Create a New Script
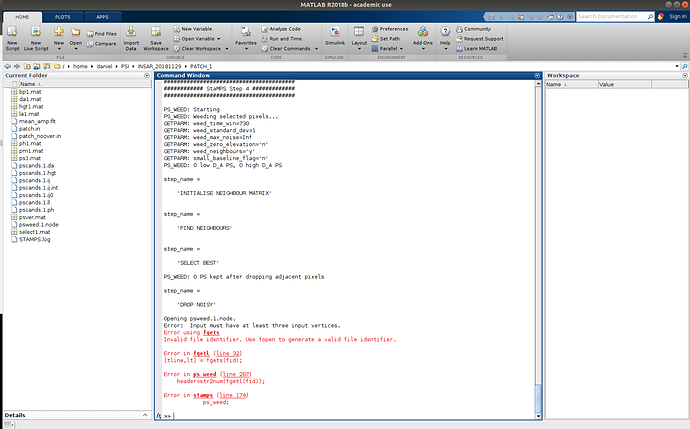The width and height of the screenshot is (690, 429). pos(12,38)
